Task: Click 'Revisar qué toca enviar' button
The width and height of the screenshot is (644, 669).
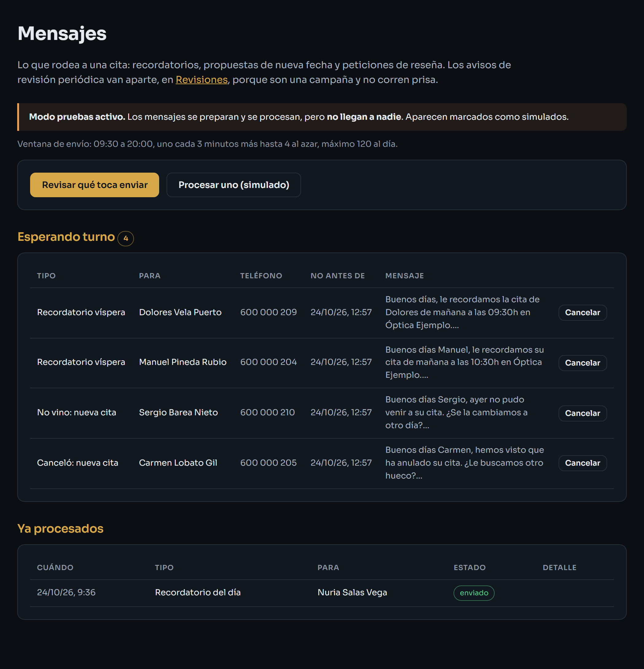Action: click(x=95, y=185)
